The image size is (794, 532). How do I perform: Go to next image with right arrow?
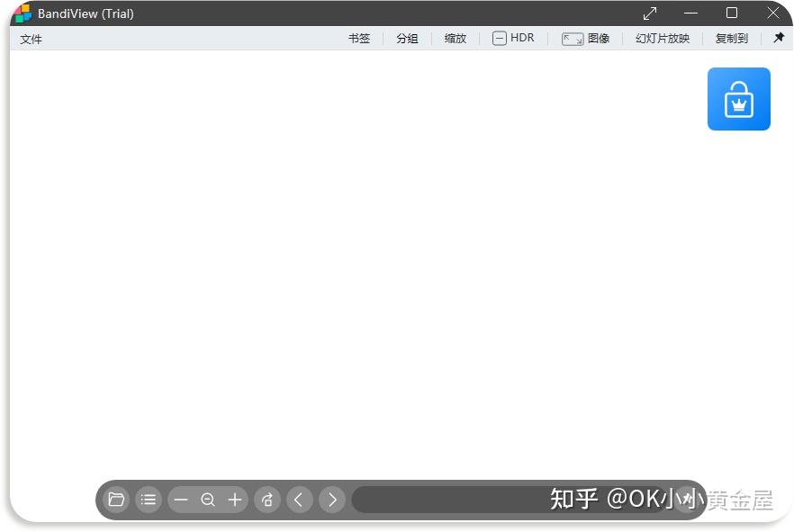(x=331, y=500)
